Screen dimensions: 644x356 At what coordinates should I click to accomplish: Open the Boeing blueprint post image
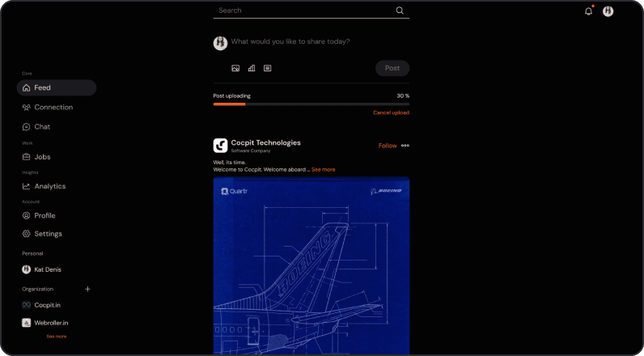click(311, 266)
